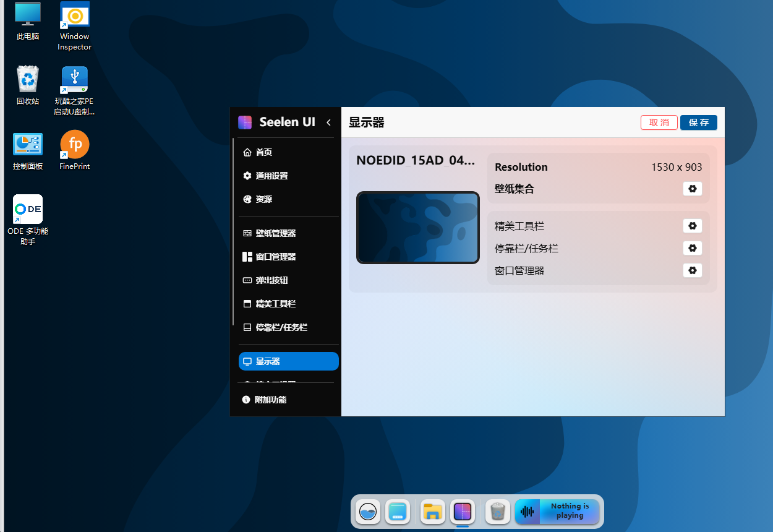The height and width of the screenshot is (532, 773).
Task: Click the 保存 button
Action: pyautogui.click(x=698, y=122)
